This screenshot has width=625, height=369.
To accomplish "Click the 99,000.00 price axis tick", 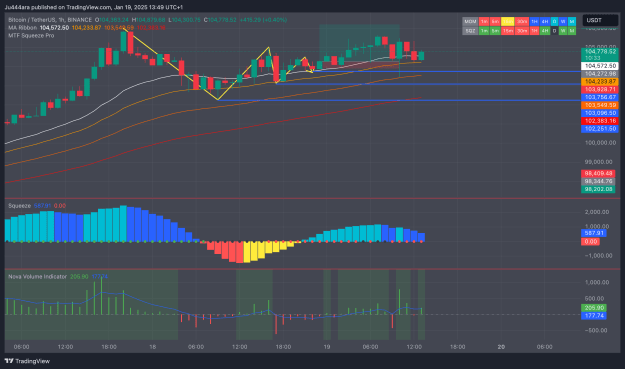I will (x=598, y=162).
